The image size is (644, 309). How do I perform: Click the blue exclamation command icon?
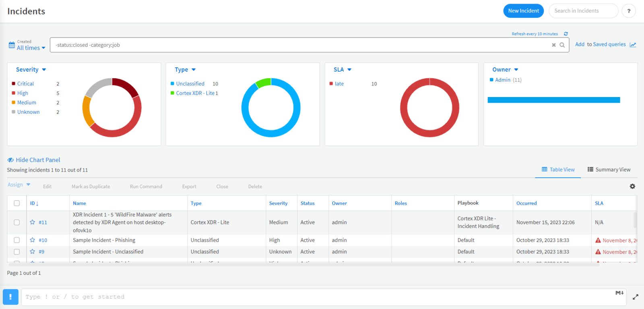(x=10, y=297)
